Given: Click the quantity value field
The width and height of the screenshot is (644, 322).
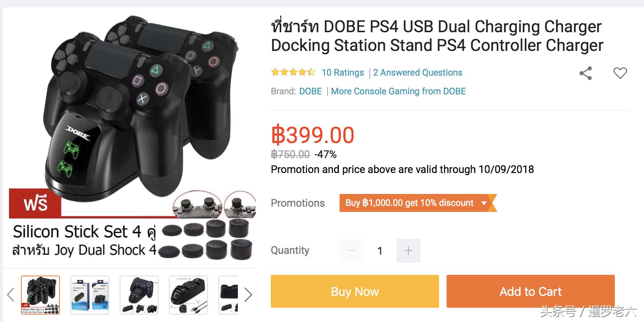Looking at the screenshot, I should [380, 250].
